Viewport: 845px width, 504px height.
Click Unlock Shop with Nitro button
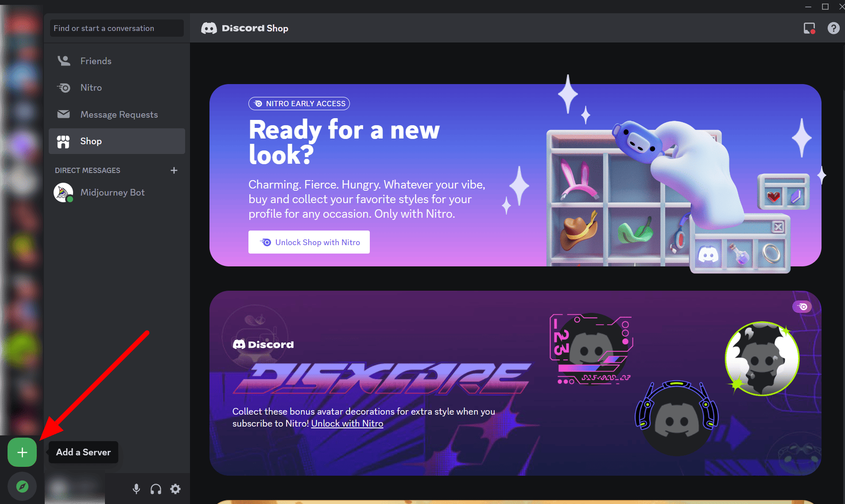[x=309, y=242]
